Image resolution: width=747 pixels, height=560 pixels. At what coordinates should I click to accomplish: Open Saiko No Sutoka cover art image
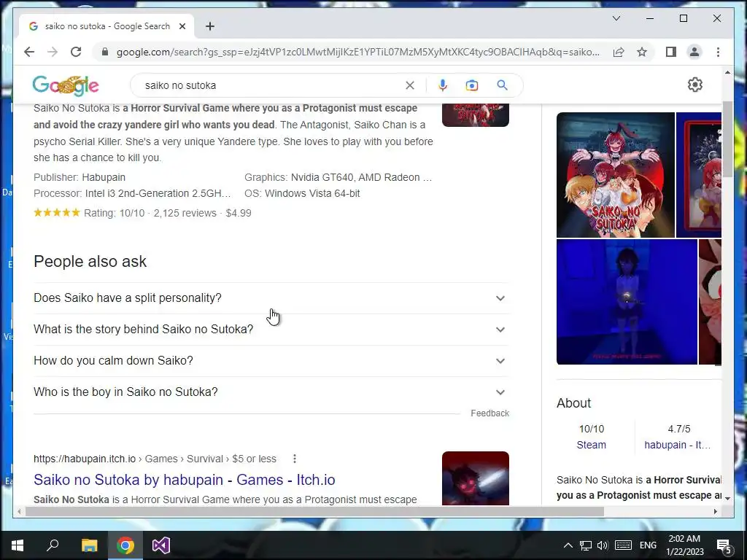tap(616, 175)
